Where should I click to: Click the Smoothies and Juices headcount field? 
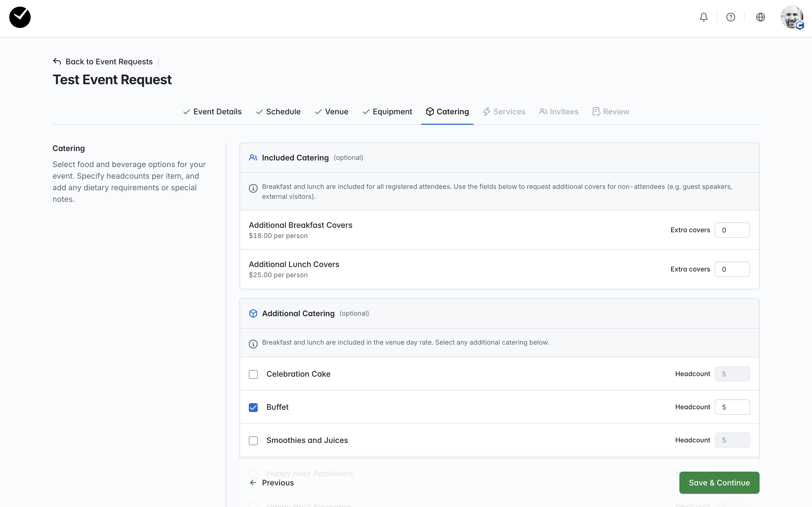point(732,440)
